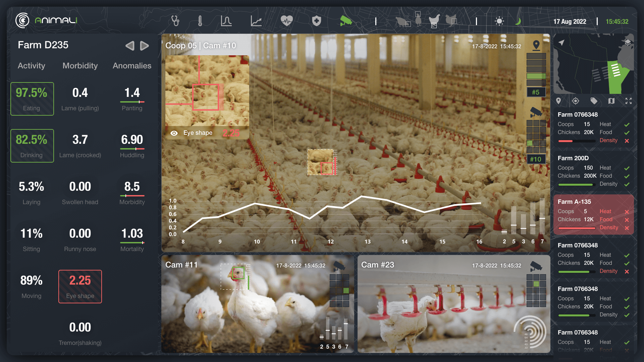Image resolution: width=644 pixels, height=362 pixels.
Task: Open the Activity column tab
Action: point(31,66)
